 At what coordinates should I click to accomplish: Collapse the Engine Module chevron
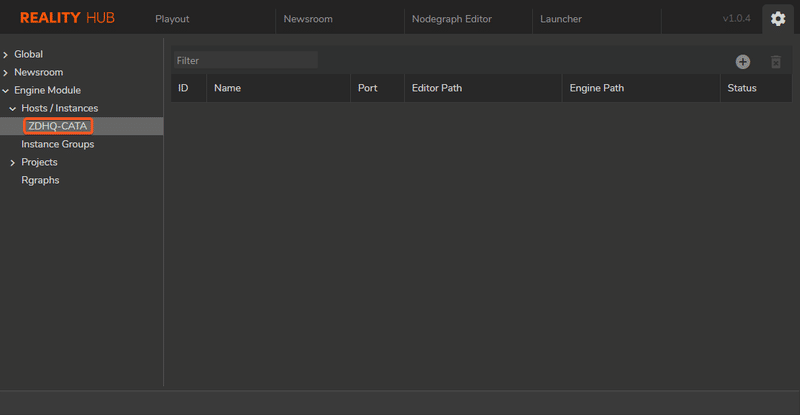point(6,90)
